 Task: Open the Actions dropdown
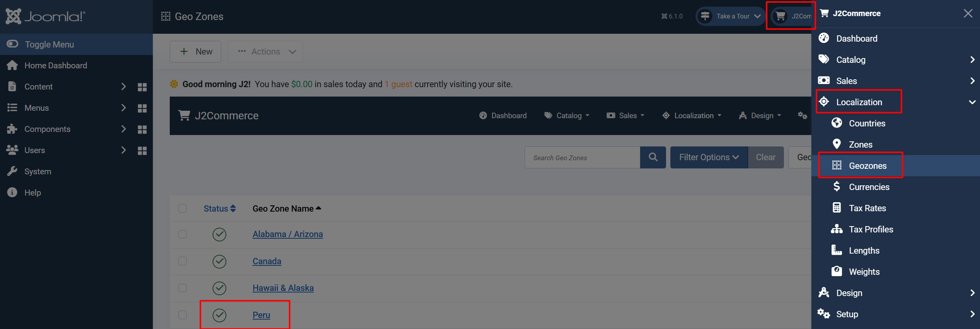[265, 51]
